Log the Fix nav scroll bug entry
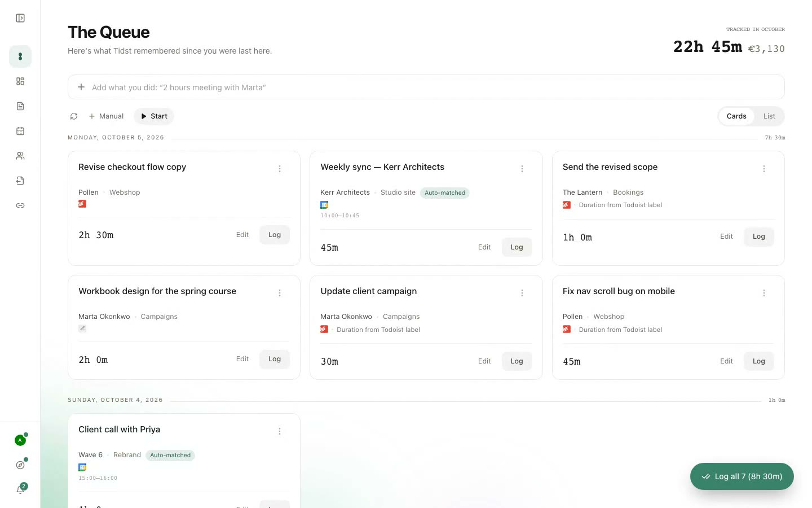Viewport: 812px width, 508px height. click(x=759, y=361)
